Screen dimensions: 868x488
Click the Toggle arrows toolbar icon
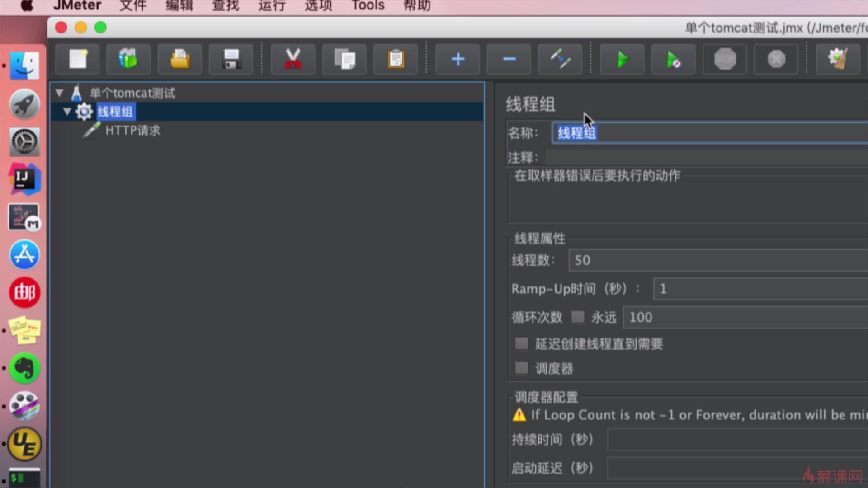point(560,59)
